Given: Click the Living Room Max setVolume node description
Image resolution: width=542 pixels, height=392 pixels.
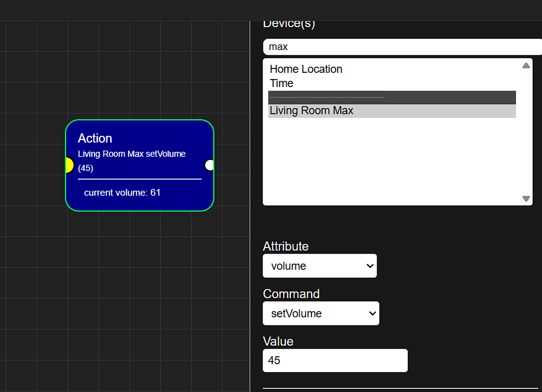Looking at the screenshot, I should [x=132, y=154].
